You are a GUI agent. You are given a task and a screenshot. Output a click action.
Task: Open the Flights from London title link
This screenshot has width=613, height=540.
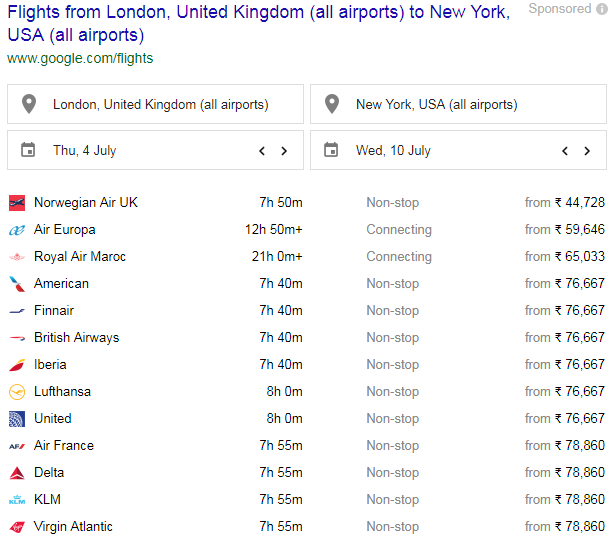[259, 23]
